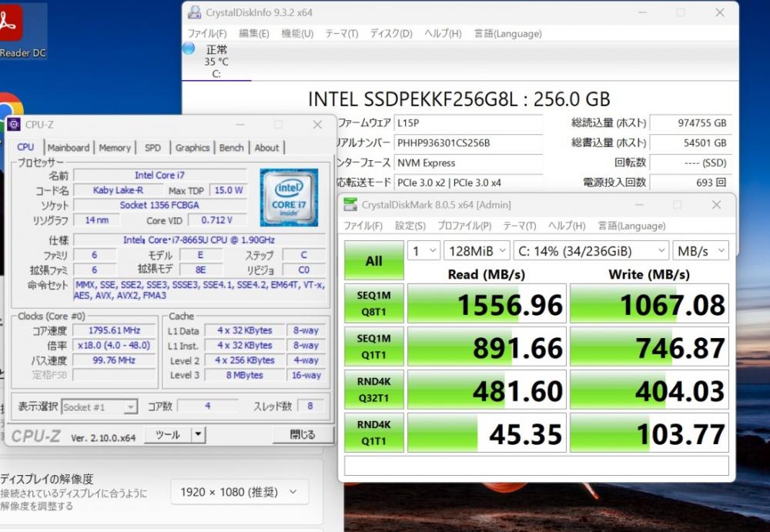This screenshot has width=770, height=532.
Task: Click the PCIe 3.0 x2 transfer mode value
Action: click(468, 182)
